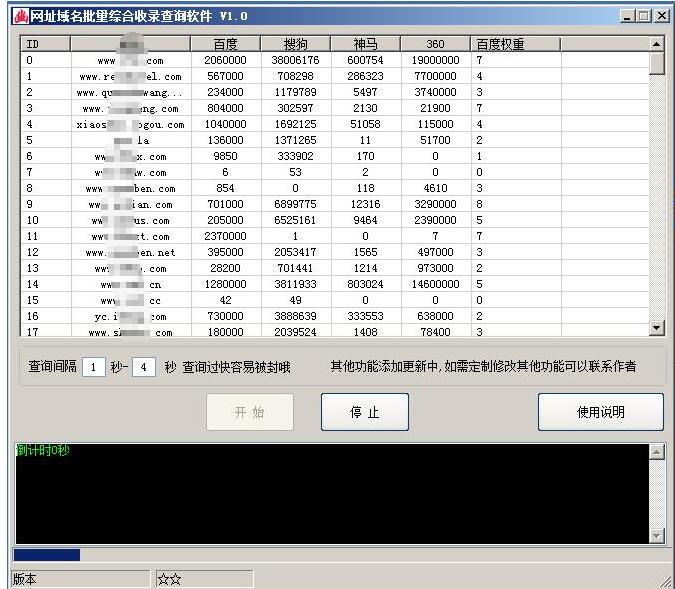Click window resize grip at corner
The width and height of the screenshot is (675, 589).
coord(665,581)
